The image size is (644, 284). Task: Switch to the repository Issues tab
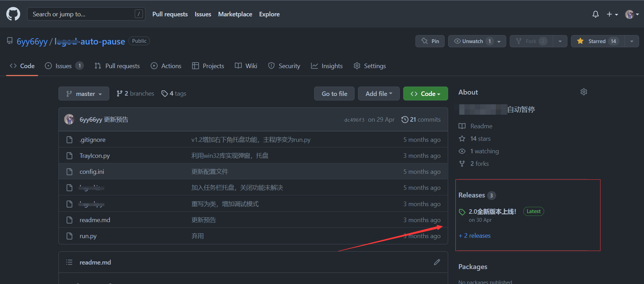point(64,66)
